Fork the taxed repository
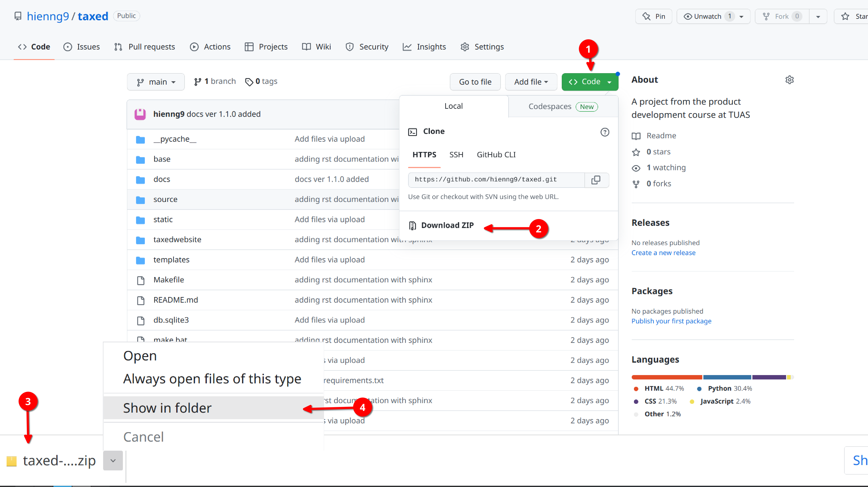The image size is (868, 487). point(782,16)
